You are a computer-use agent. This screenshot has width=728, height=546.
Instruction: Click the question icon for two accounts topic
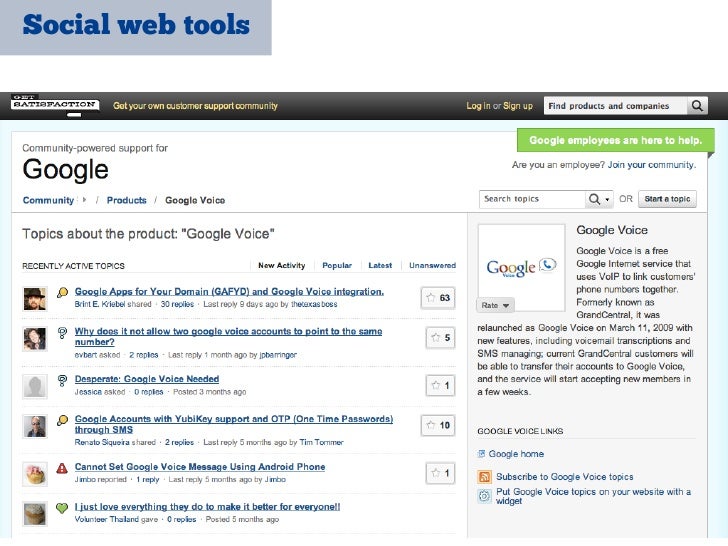pyautogui.click(x=62, y=333)
